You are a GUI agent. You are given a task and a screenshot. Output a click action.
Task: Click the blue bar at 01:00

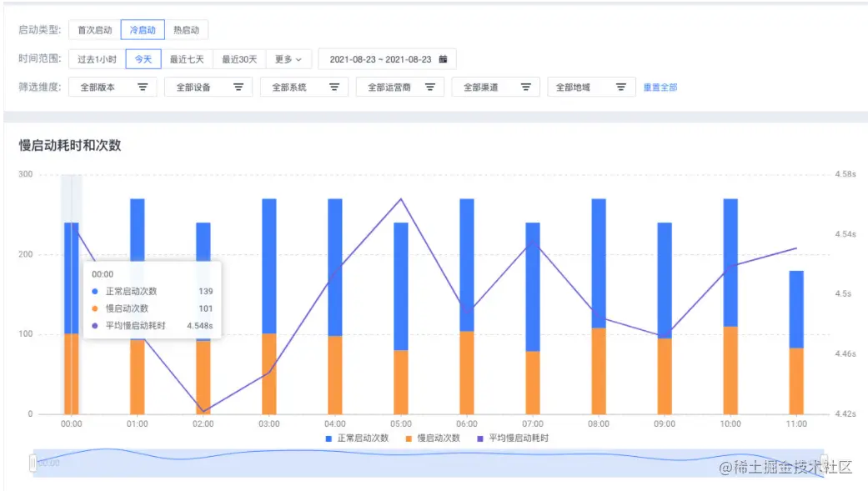[x=138, y=230]
